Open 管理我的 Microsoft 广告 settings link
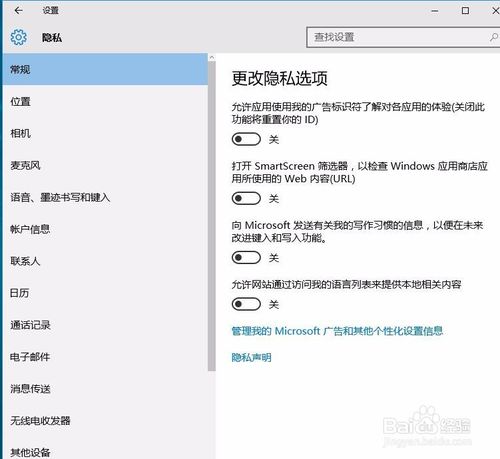Screen dimensions: 500x459 tap(337, 331)
